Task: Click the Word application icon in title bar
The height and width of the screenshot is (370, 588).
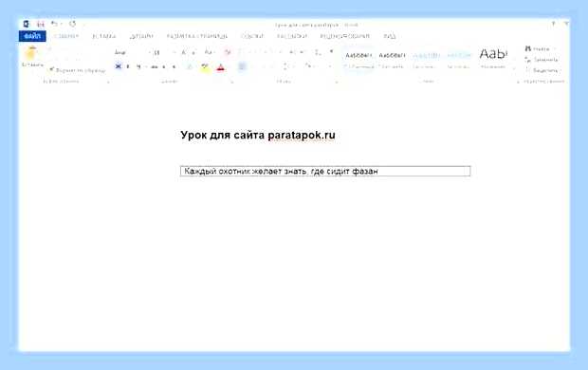Action: [x=26, y=24]
